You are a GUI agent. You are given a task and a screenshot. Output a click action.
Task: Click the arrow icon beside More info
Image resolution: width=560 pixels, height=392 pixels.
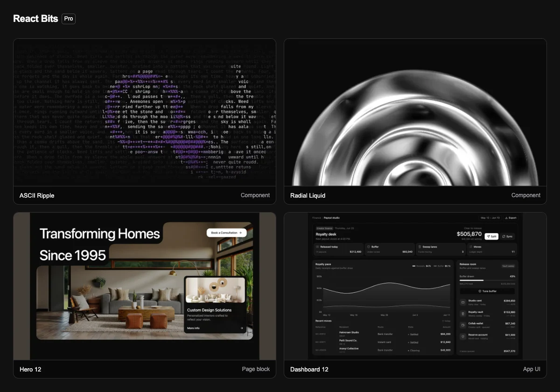tap(242, 328)
